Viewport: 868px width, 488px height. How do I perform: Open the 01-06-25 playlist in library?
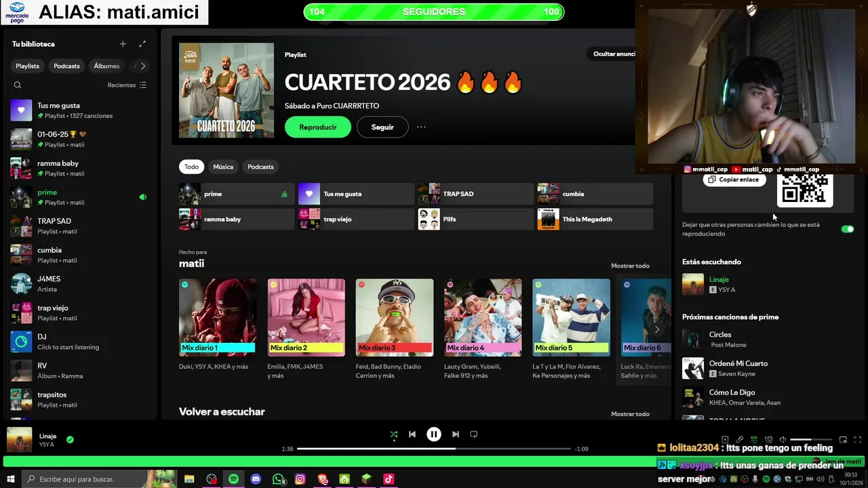(x=79, y=139)
